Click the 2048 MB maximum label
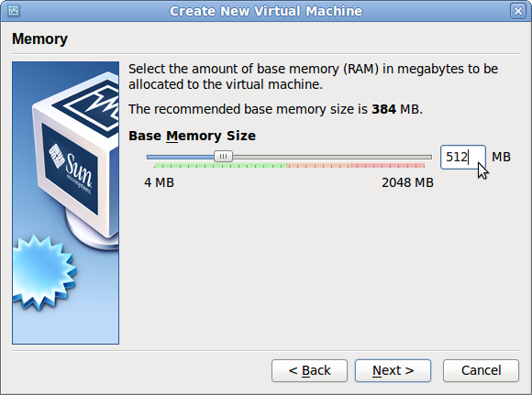Image resolution: width=532 pixels, height=395 pixels. [407, 182]
